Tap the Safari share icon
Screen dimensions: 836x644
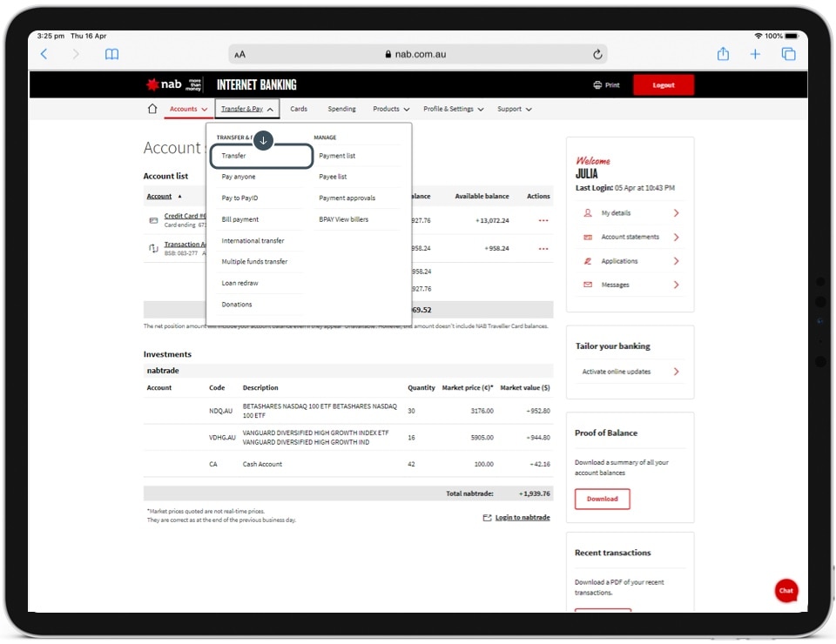click(x=723, y=54)
